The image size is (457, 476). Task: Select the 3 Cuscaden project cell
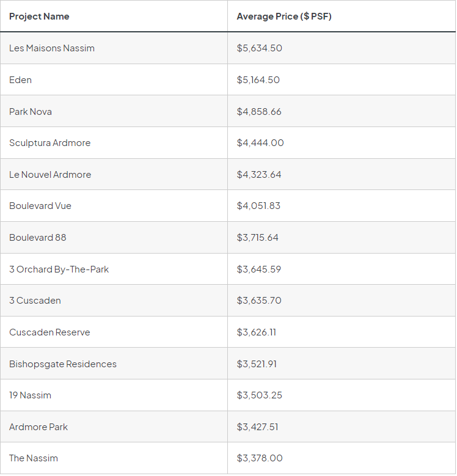[35, 301]
